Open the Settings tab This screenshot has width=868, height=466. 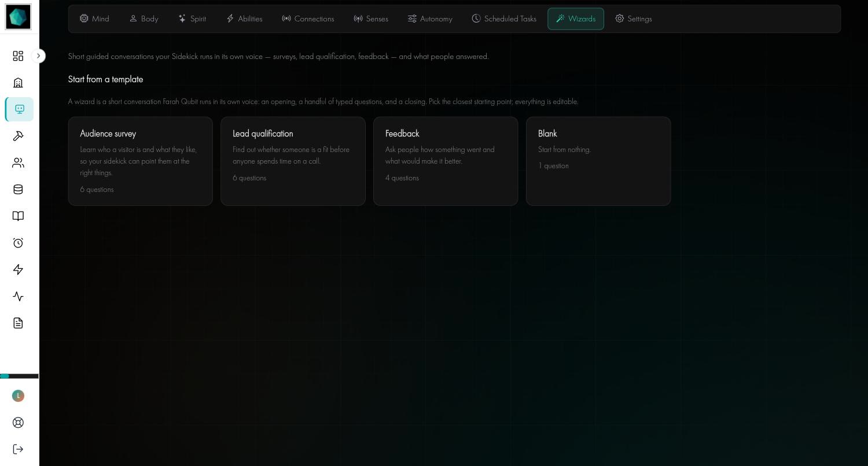[634, 19]
